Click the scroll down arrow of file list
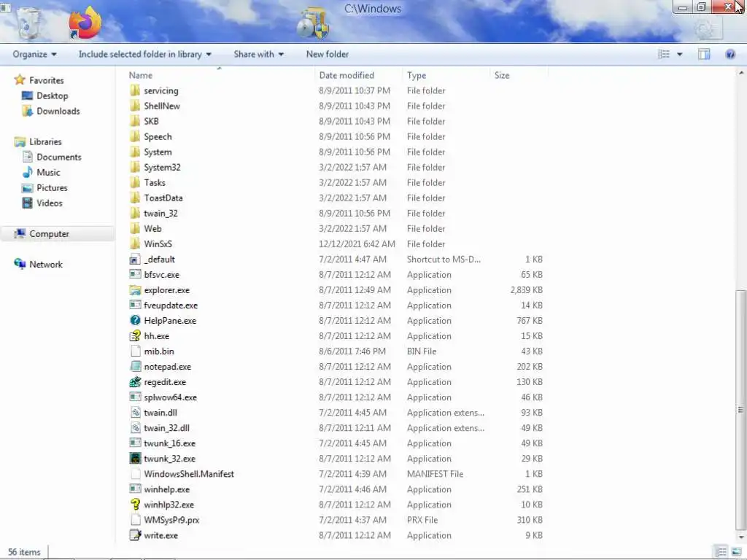 741,537
